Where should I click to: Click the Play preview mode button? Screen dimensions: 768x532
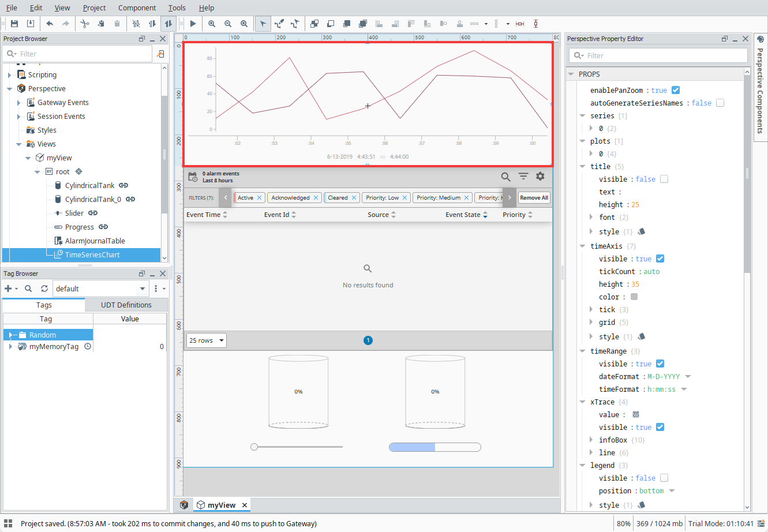[193, 24]
